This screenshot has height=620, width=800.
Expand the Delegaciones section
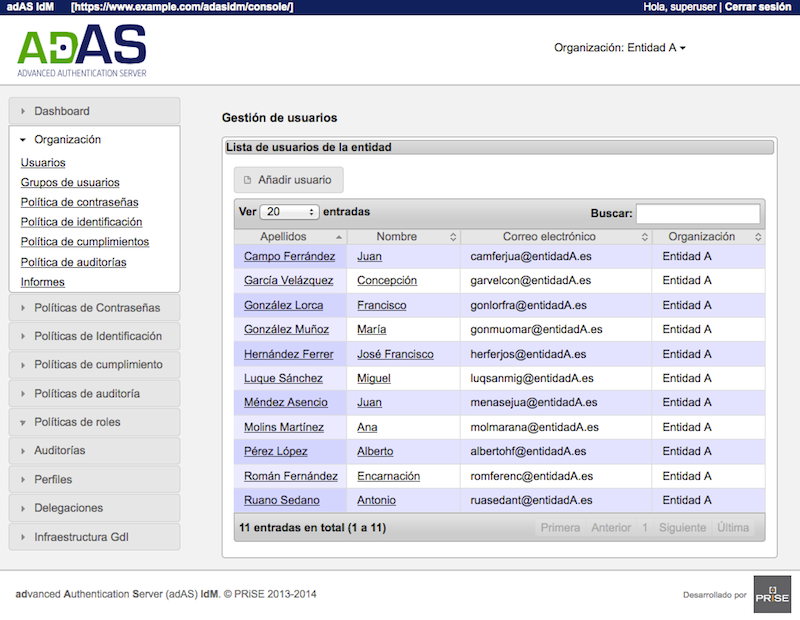(94, 508)
